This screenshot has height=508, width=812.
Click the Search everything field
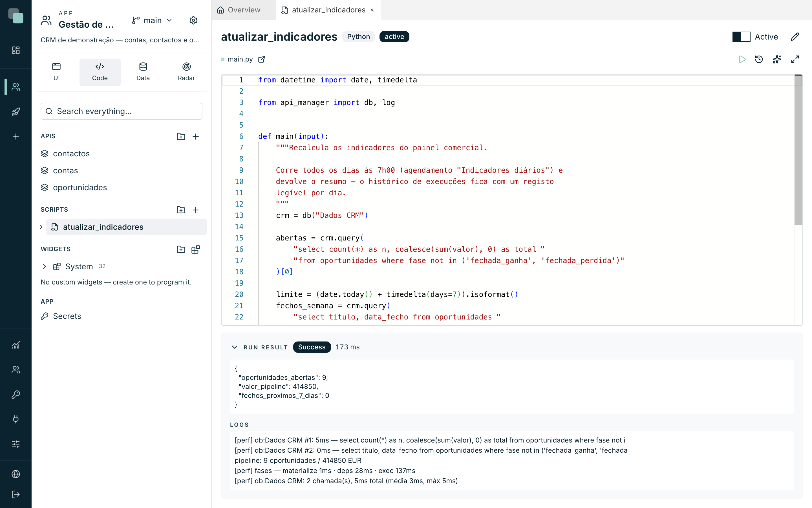coord(122,111)
